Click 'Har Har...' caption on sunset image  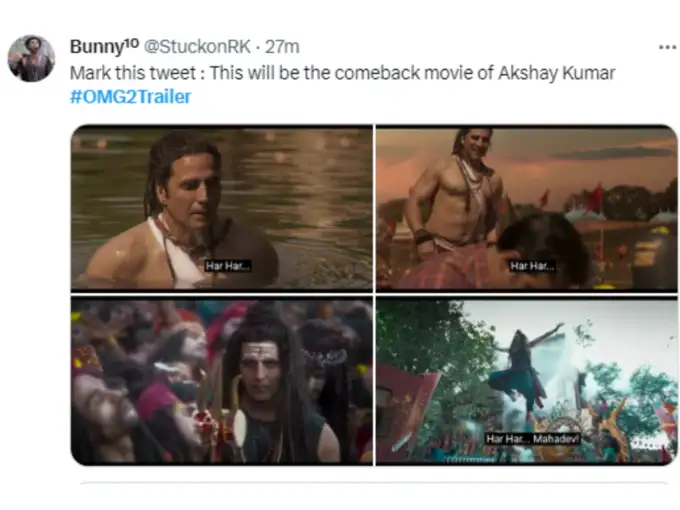(x=532, y=266)
